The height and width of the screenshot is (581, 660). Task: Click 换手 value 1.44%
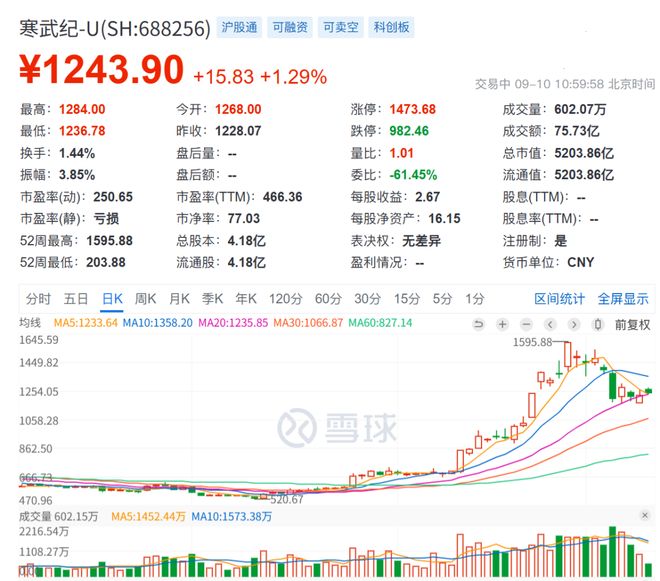(x=77, y=153)
